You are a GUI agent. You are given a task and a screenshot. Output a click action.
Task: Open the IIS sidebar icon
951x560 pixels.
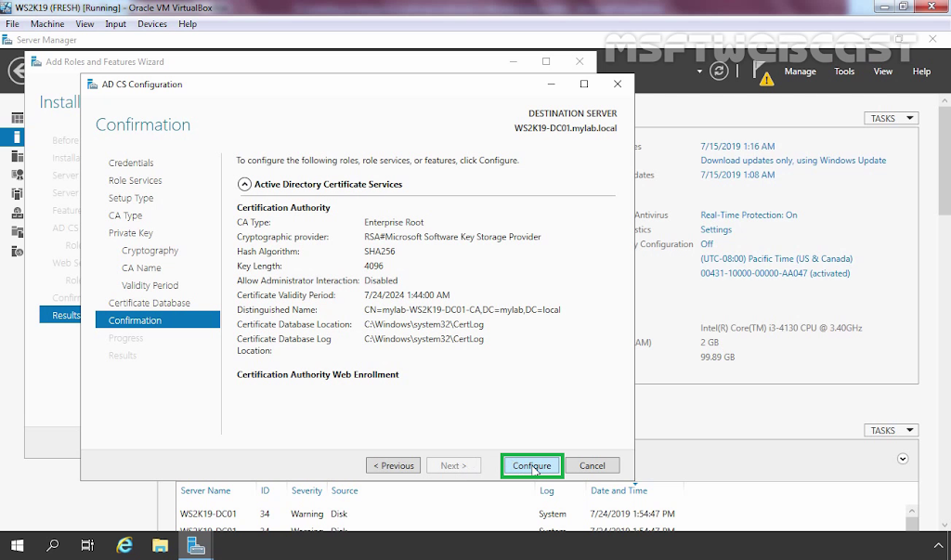point(17,251)
